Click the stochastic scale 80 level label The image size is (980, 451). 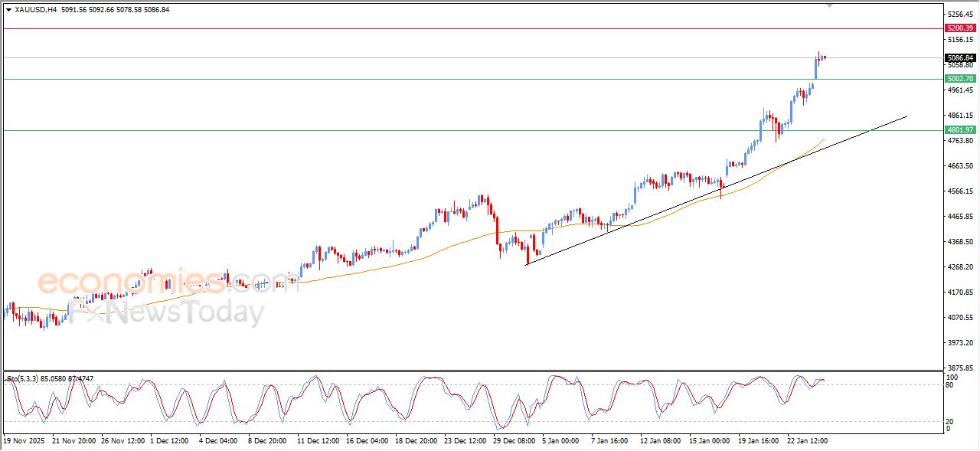click(952, 384)
